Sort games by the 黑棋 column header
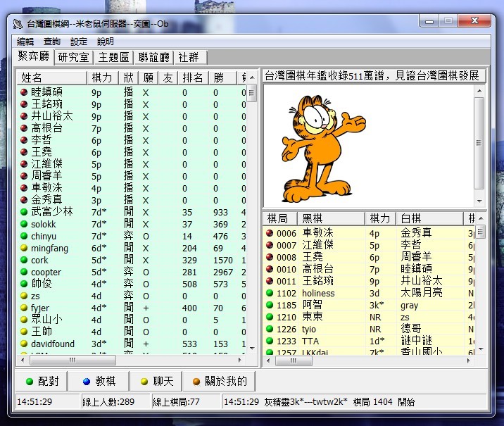Viewport: 504px width, 426px height. (x=332, y=218)
